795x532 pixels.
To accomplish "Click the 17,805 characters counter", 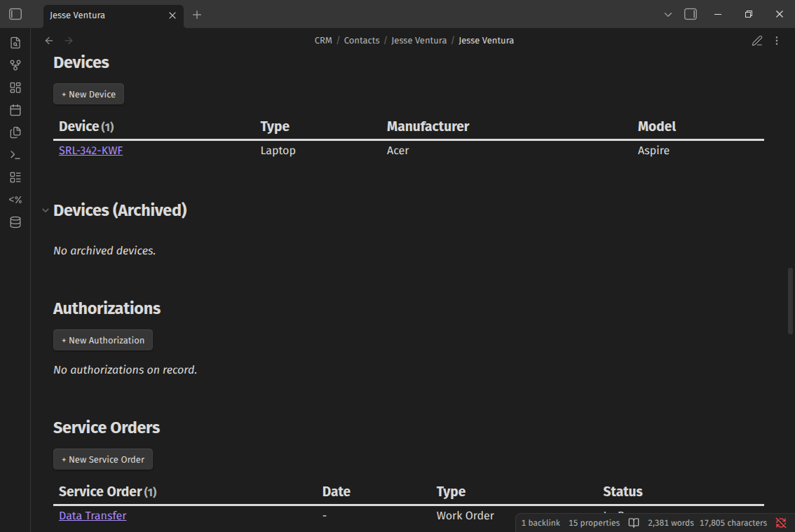I will pos(733,523).
